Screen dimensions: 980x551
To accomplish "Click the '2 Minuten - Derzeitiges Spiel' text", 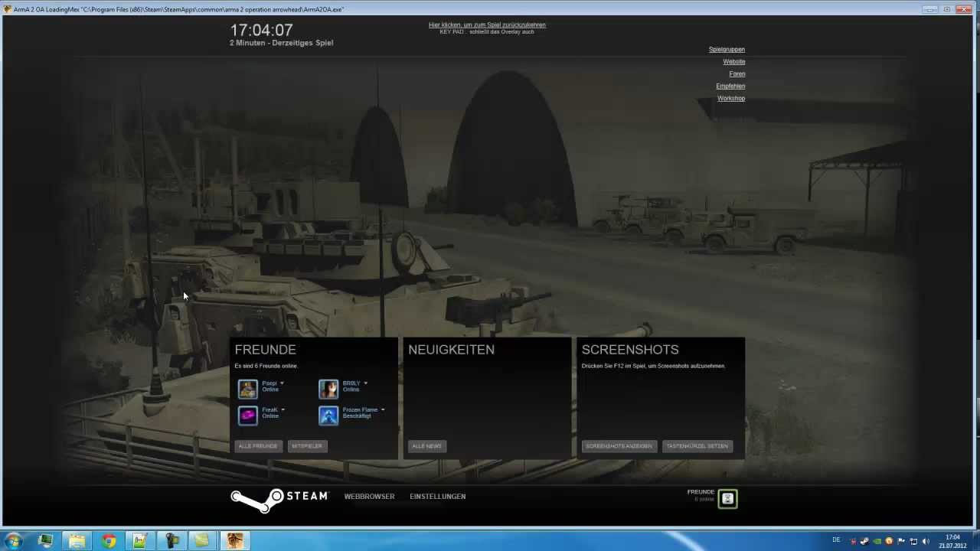I will [281, 43].
